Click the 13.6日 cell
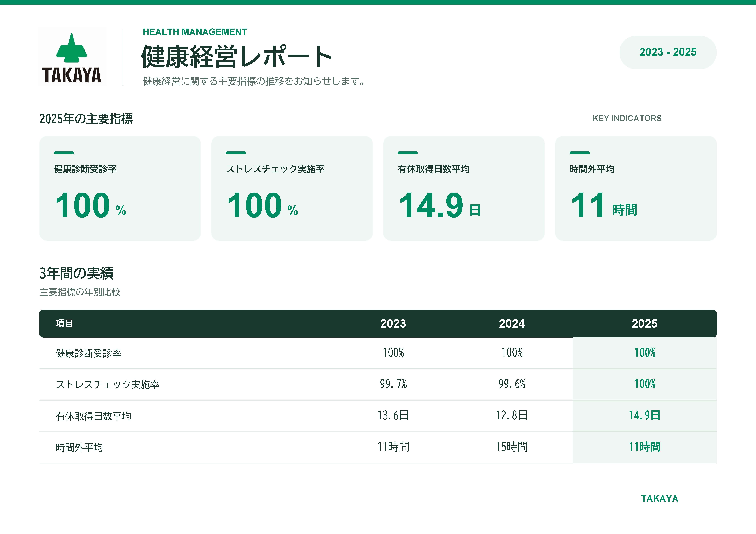Viewport: 756px width, 534px height. (x=393, y=415)
